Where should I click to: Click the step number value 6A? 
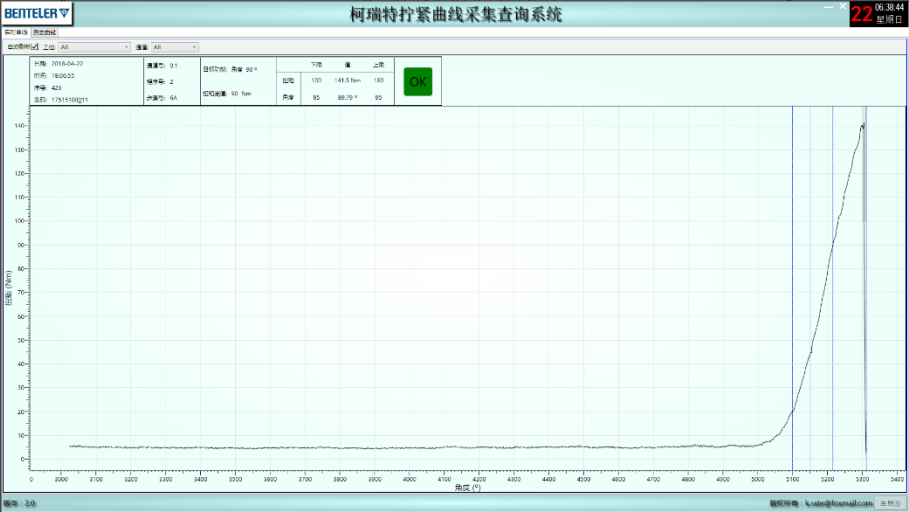pos(173,98)
